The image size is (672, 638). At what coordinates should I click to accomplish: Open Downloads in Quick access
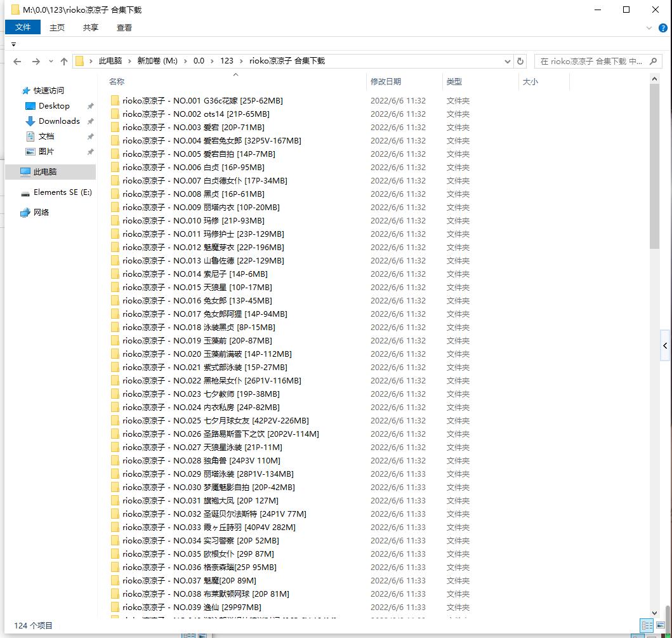[59, 121]
